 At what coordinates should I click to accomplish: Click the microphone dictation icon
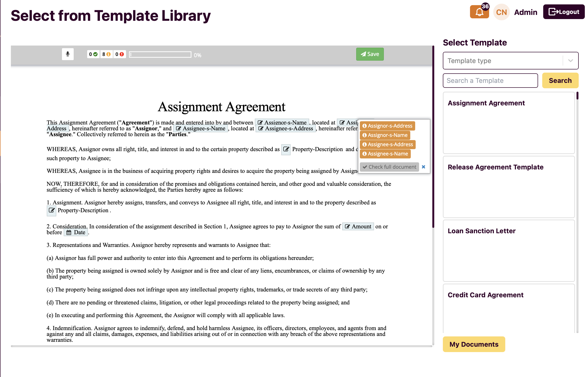68,54
